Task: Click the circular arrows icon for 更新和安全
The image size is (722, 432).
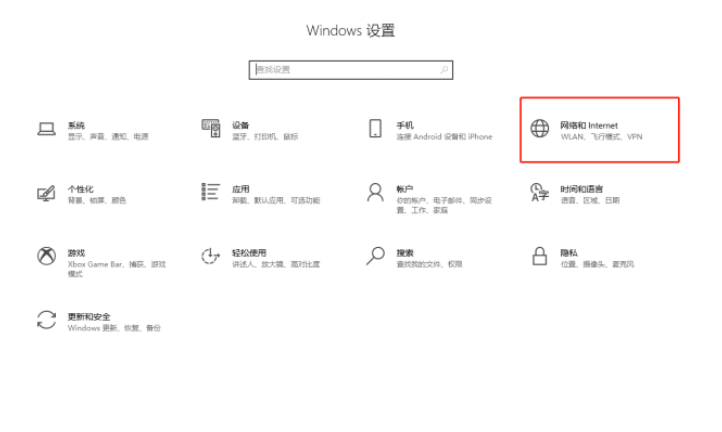Action: 46,320
